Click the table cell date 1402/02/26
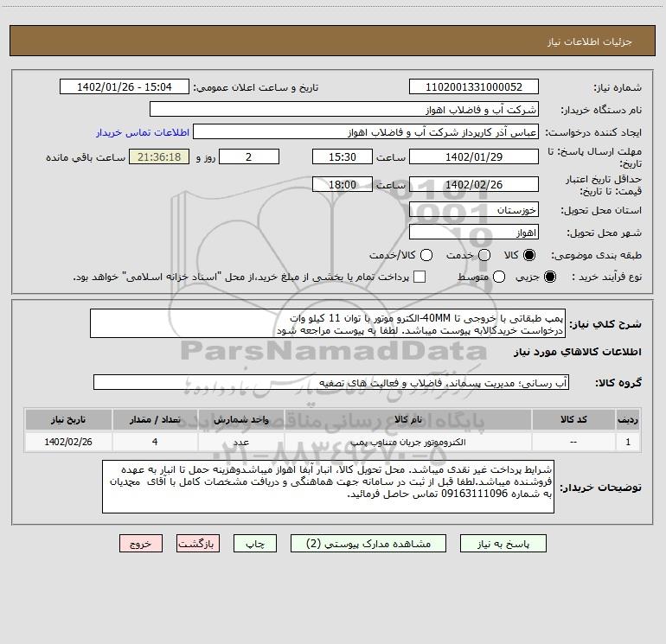 (x=68, y=442)
